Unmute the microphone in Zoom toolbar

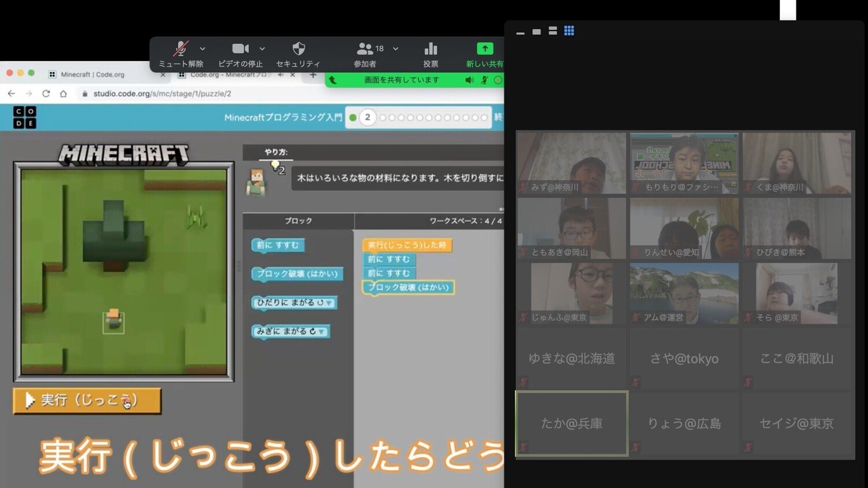click(181, 50)
